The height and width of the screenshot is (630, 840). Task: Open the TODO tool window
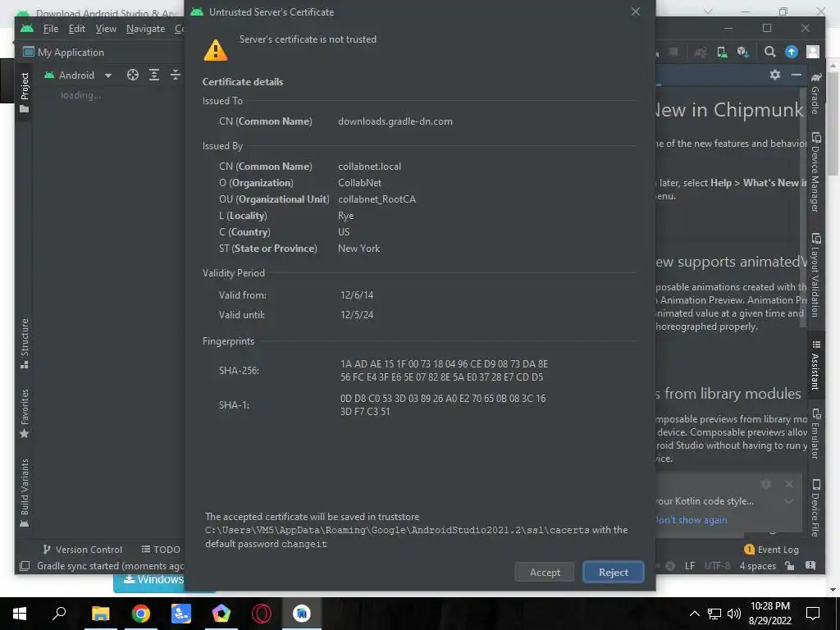tap(161, 550)
